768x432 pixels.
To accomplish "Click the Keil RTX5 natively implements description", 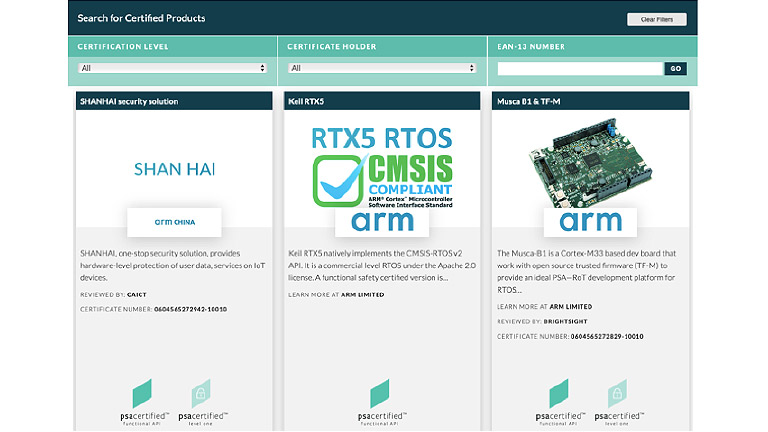I will [x=382, y=265].
